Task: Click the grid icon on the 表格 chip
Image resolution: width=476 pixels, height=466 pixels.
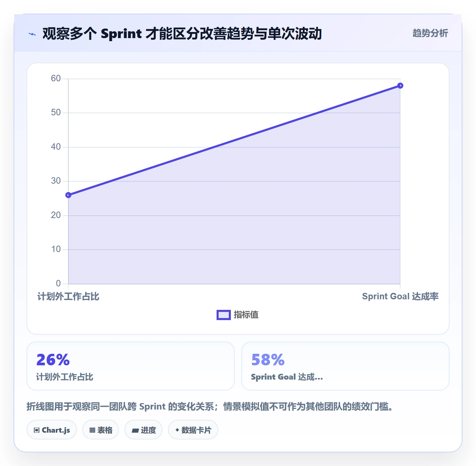Action: [x=92, y=430]
